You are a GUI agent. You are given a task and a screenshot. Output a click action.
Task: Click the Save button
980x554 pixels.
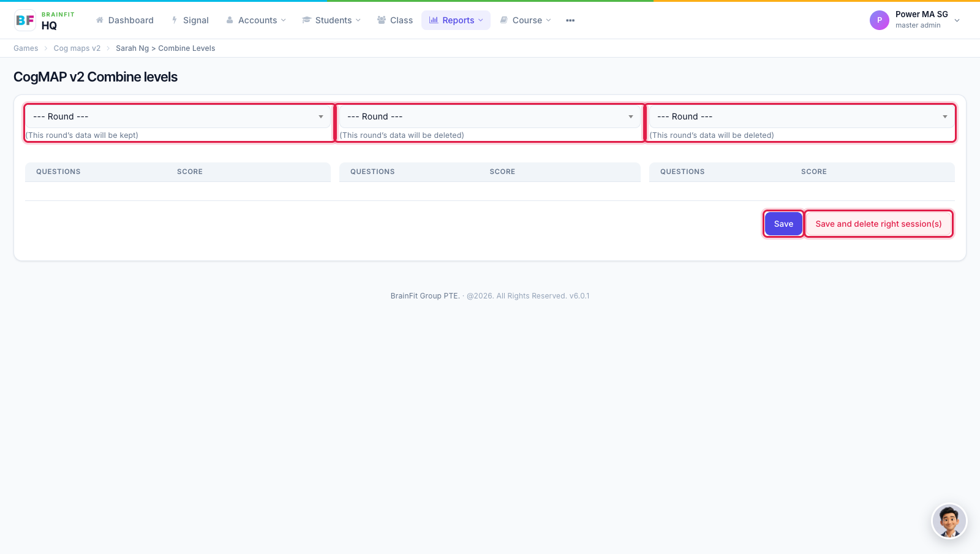pos(783,224)
